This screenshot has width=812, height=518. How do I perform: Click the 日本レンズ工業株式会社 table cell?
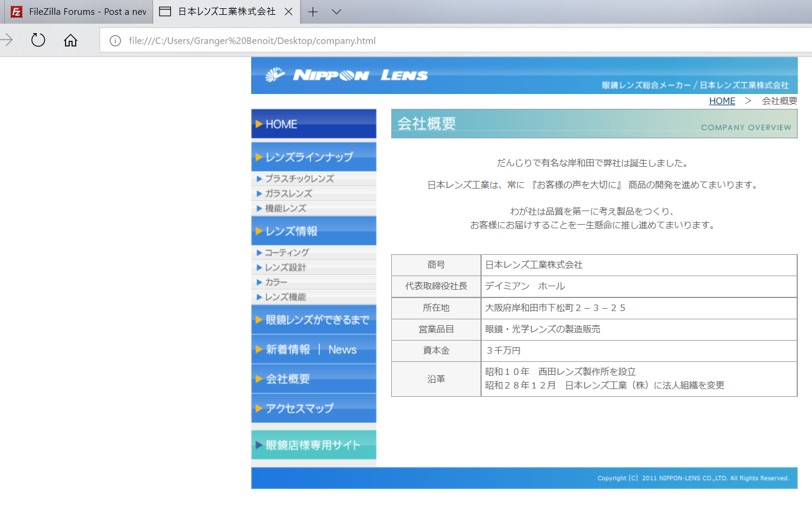(639, 265)
